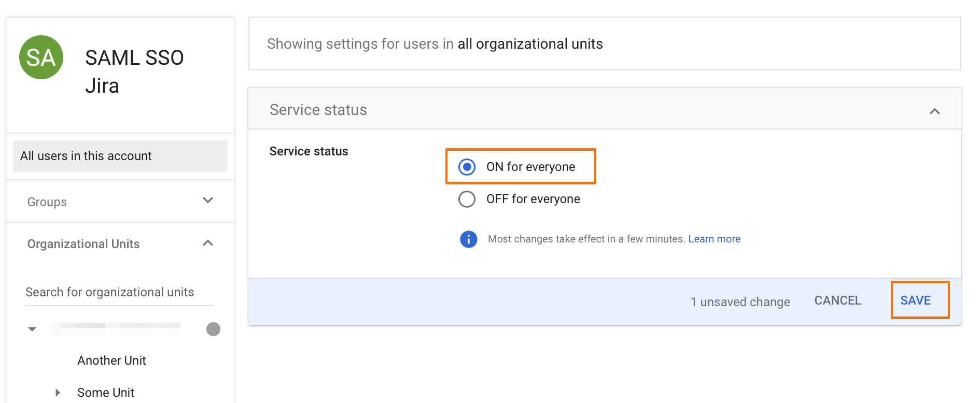Screen dimensions: 980x403
Task: Collapse the Organizational Units section
Action: click(x=208, y=243)
